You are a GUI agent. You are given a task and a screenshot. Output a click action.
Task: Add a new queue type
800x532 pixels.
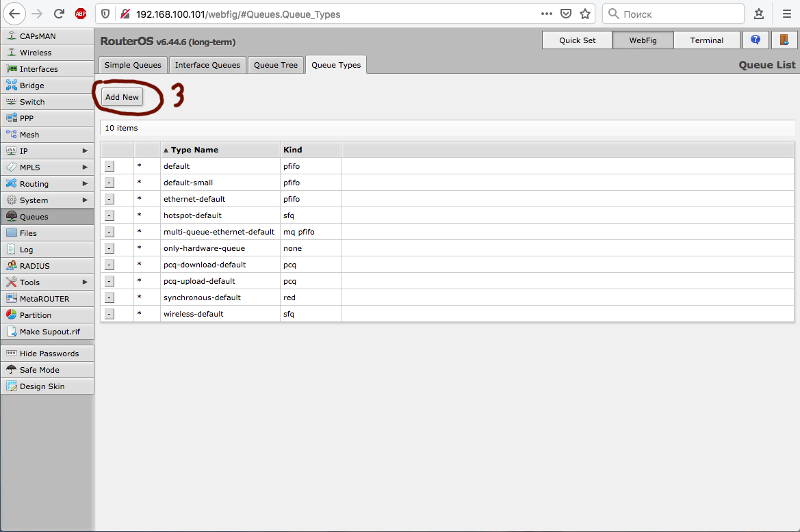tap(122, 97)
